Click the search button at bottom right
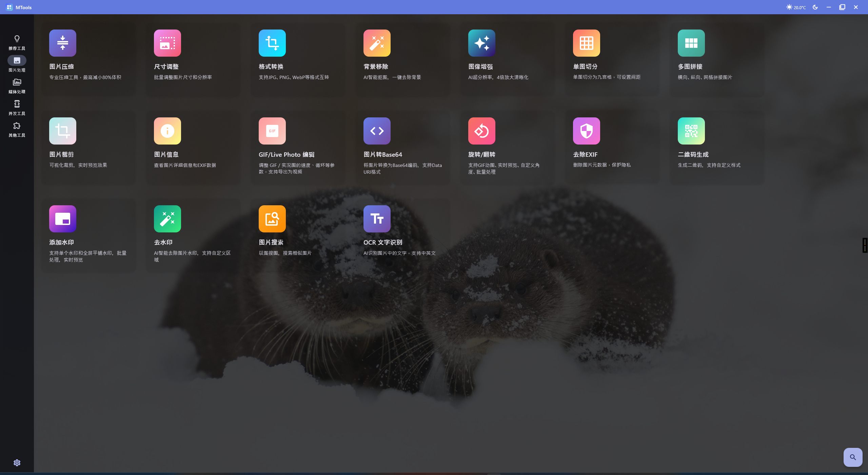The width and height of the screenshot is (868, 475). pyautogui.click(x=853, y=457)
